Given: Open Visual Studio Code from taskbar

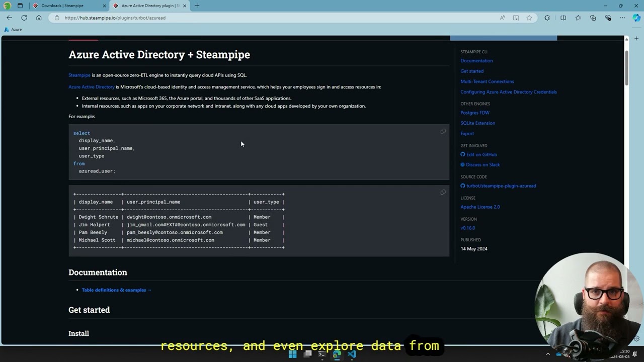Looking at the screenshot, I should [x=351, y=354].
